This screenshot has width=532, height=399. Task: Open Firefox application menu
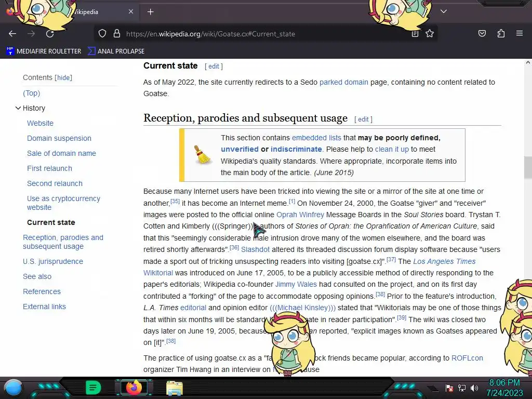click(x=519, y=33)
